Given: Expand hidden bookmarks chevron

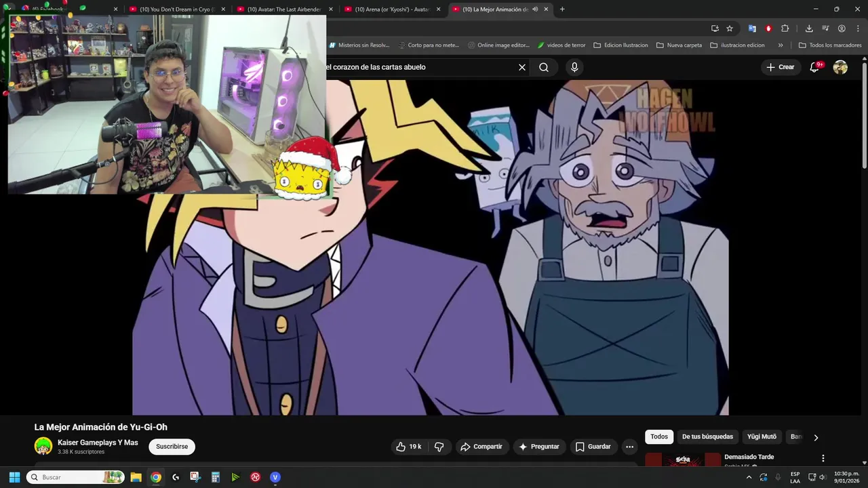Looking at the screenshot, I should (x=781, y=45).
